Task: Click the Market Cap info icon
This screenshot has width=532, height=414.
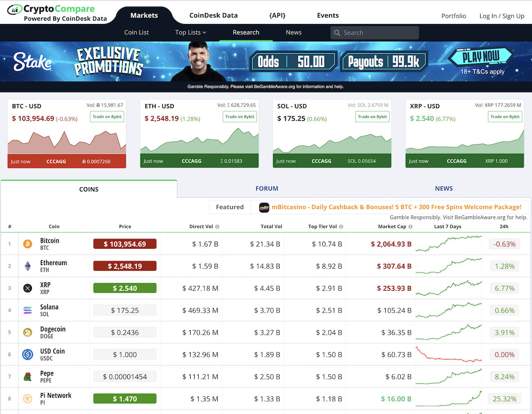Action: [x=411, y=227]
